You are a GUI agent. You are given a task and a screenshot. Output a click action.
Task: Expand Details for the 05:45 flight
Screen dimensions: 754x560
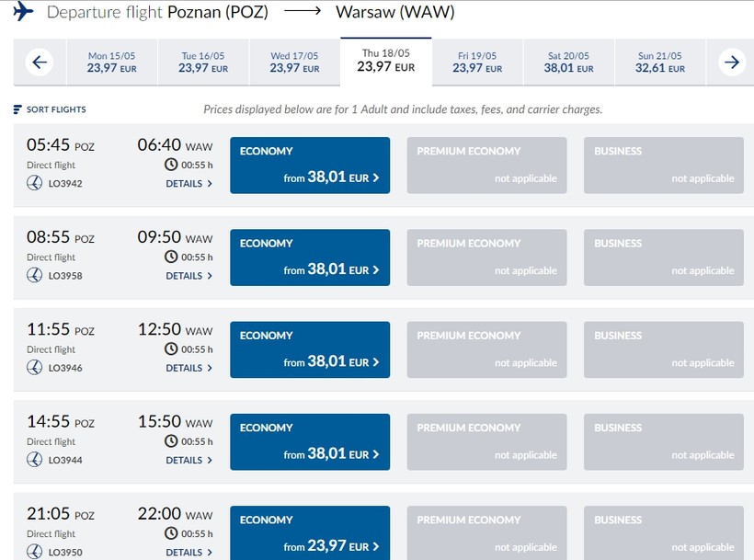[x=188, y=183]
